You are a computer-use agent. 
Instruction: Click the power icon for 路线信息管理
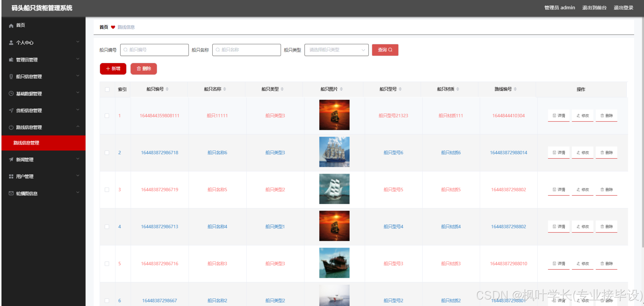click(x=11, y=127)
